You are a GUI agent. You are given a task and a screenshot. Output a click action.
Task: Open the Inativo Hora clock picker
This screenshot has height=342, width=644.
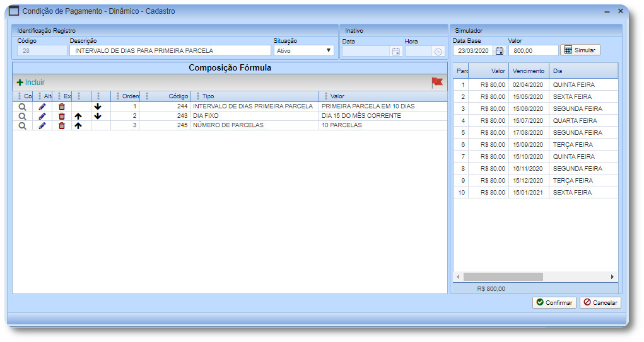[438, 52]
